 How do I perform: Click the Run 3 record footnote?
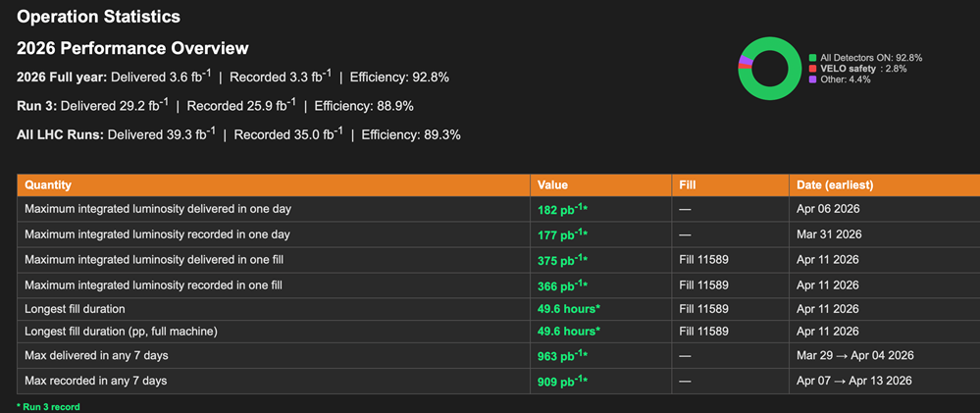pos(48,406)
